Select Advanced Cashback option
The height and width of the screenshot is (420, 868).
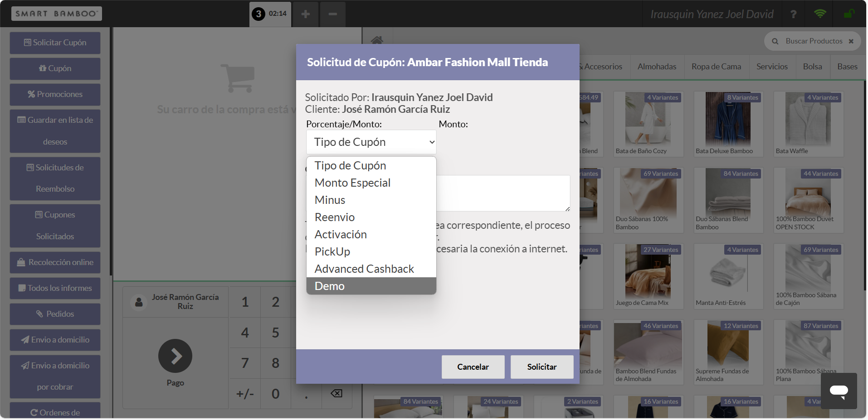pos(371,269)
